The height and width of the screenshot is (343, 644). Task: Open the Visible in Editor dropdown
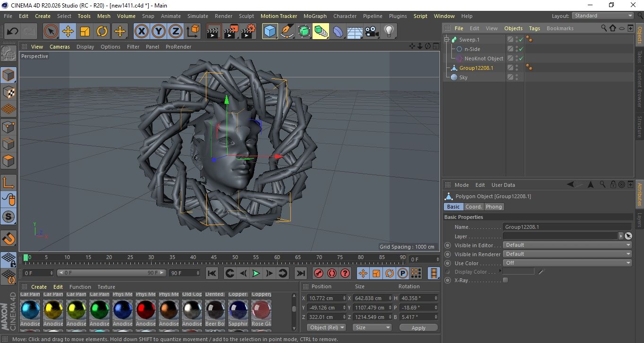tap(567, 245)
